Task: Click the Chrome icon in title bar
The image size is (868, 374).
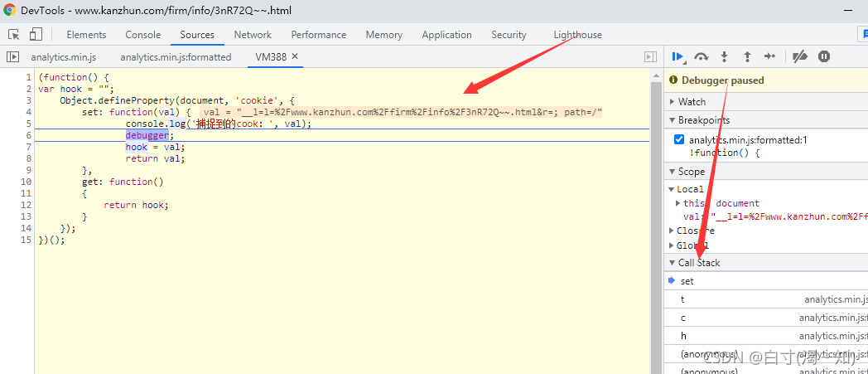Action: [x=9, y=10]
